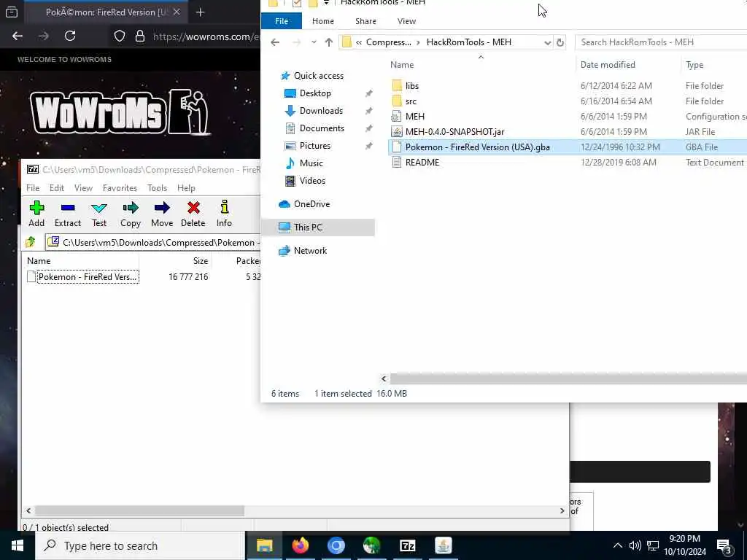Open the Share ribbon tab in Explorer
This screenshot has width=747, height=560.
coord(365,21)
